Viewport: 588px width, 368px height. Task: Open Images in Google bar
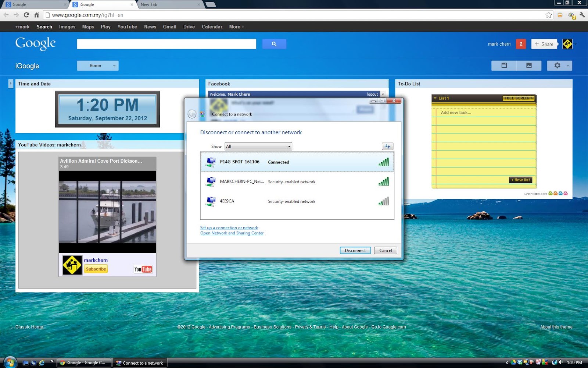67,26
